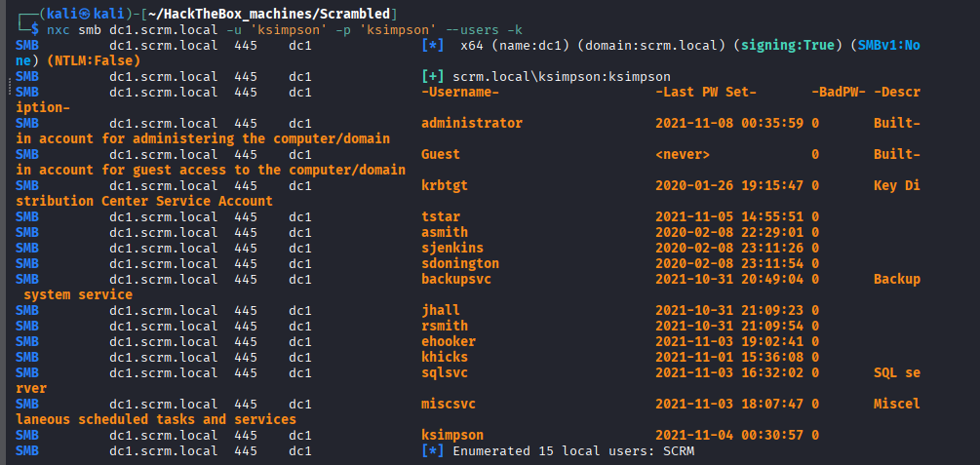Click the username administrator in the list
The image size is (980, 465).
(x=472, y=123)
